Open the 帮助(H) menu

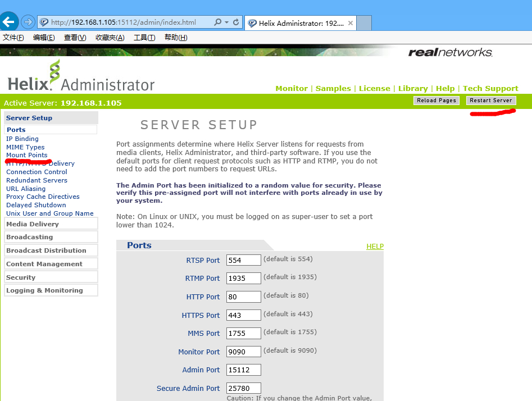click(x=176, y=38)
